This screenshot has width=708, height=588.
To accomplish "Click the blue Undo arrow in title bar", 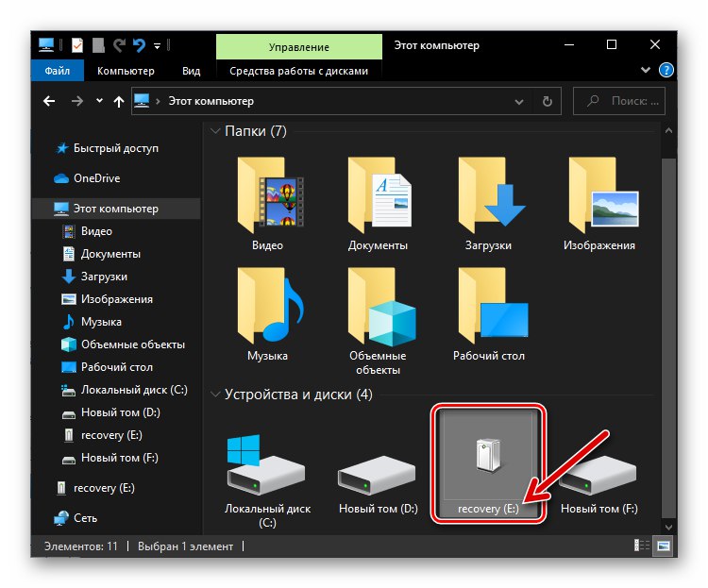I will [x=139, y=45].
